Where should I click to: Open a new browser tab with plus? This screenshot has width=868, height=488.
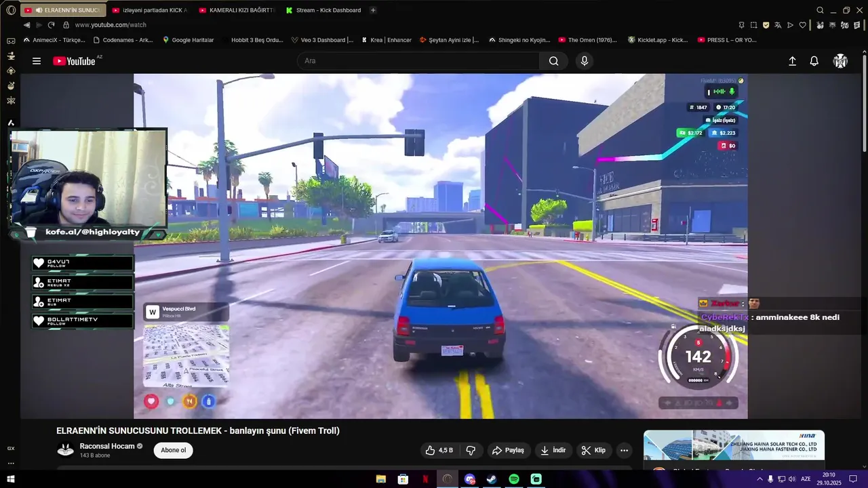coord(373,10)
